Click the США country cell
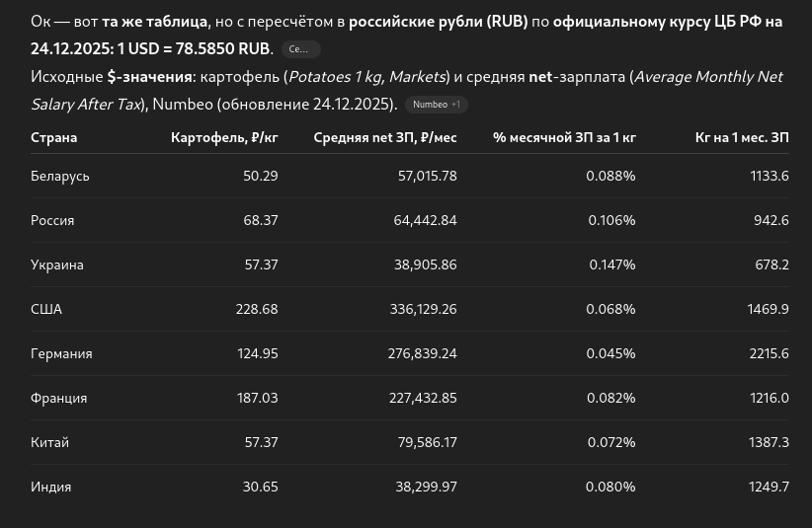The image size is (812, 528). [x=46, y=309]
